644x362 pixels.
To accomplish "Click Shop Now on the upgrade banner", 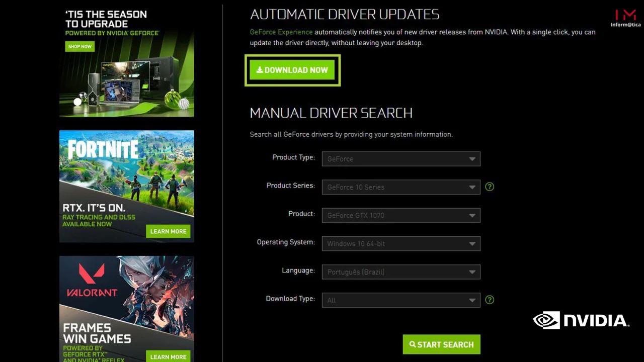I will [80, 46].
